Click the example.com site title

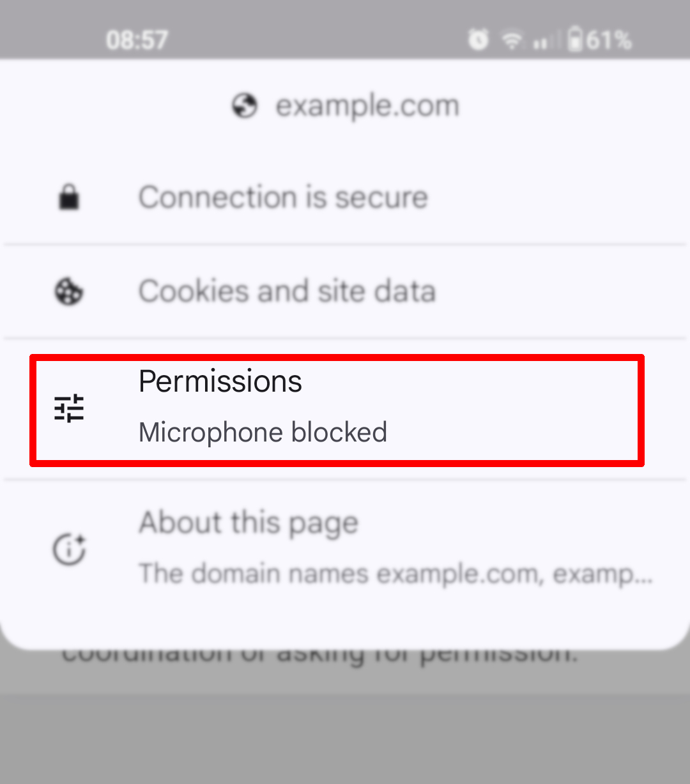click(x=367, y=106)
